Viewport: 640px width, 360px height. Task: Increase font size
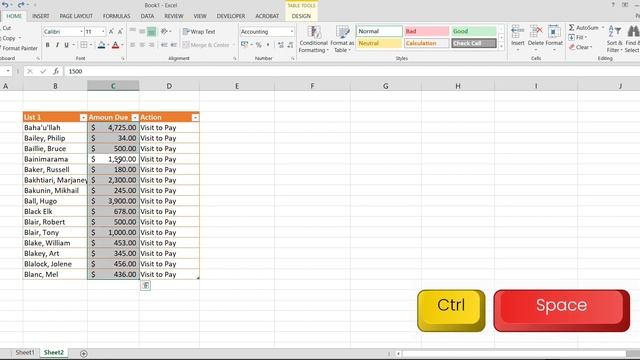pos(111,31)
